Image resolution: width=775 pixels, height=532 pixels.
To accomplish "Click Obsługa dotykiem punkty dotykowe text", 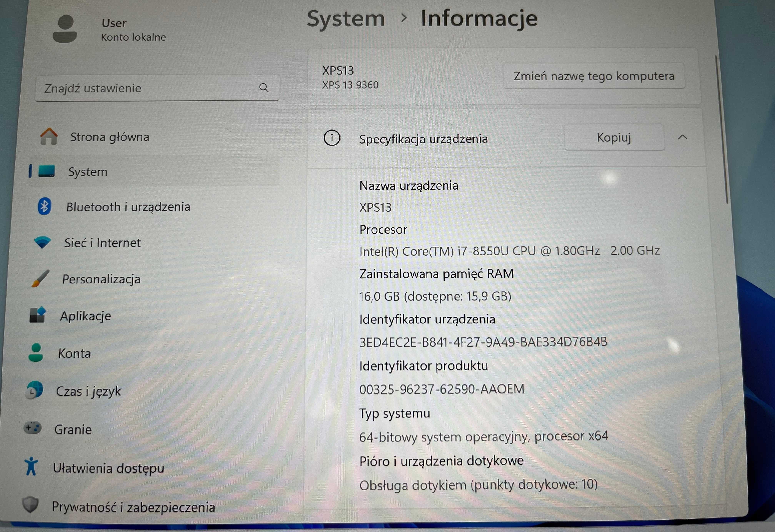I will coord(478,485).
